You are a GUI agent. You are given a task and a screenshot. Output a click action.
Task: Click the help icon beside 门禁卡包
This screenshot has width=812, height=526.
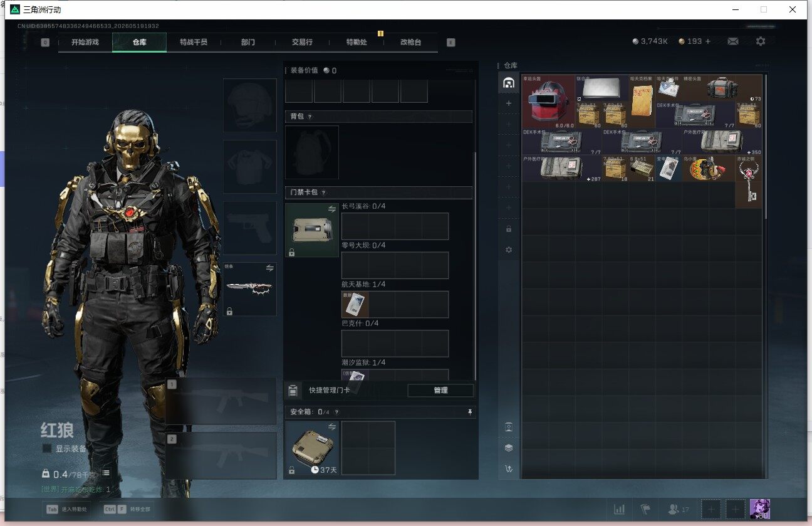pyautogui.click(x=323, y=193)
